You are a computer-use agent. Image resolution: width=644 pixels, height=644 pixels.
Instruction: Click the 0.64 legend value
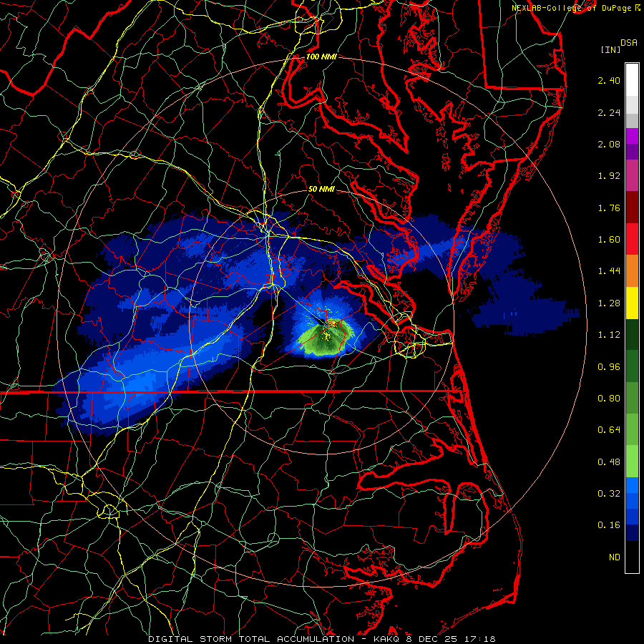pos(609,430)
